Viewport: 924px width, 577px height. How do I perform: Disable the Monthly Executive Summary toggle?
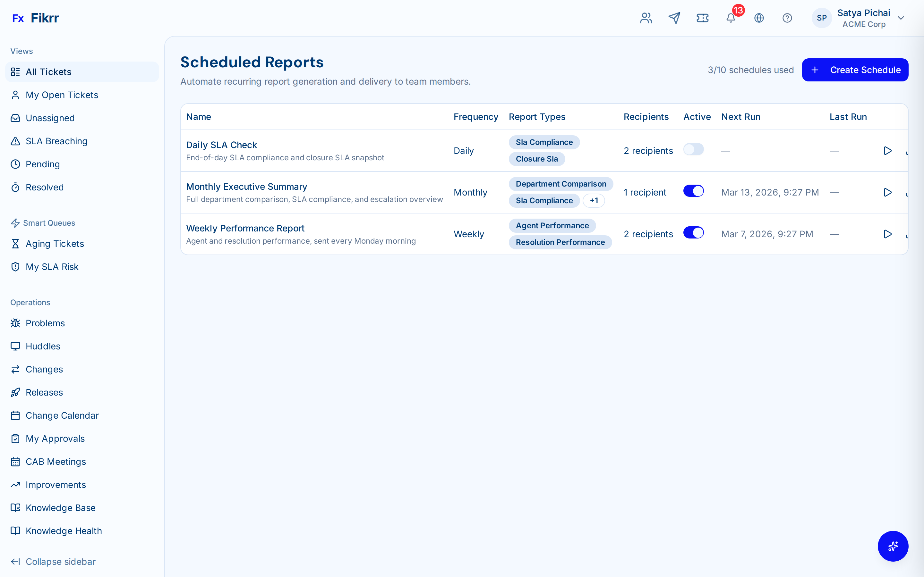(693, 191)
